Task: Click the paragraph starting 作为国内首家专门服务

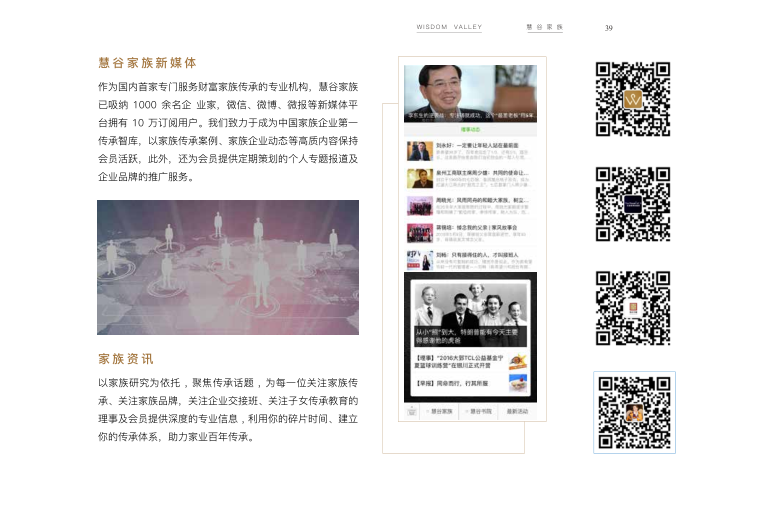Action: click(x=228, y=132)
